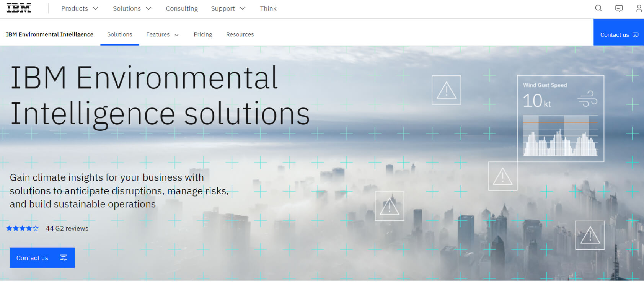644x306 pixels.
Task: Open the user profile icon
Action: pos(639,8)
